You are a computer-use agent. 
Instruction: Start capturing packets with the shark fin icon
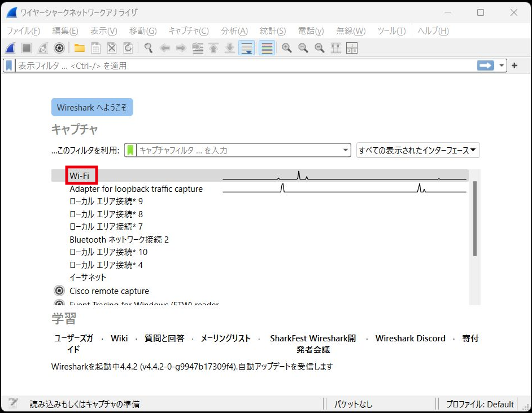(11, 48)
